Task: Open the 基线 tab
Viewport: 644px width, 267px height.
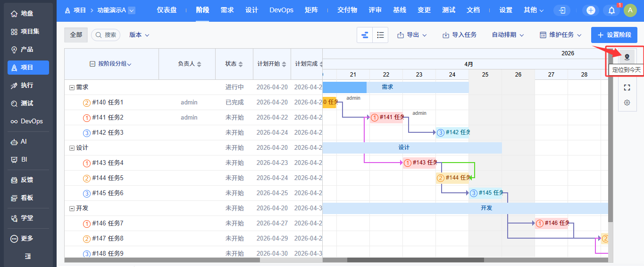Action: click(x=400, y=10)
